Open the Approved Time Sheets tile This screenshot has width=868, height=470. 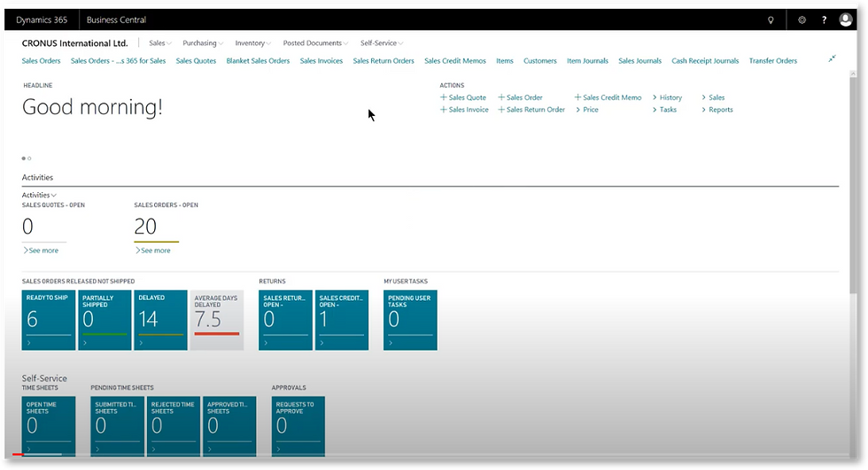[x=229, y=426]
